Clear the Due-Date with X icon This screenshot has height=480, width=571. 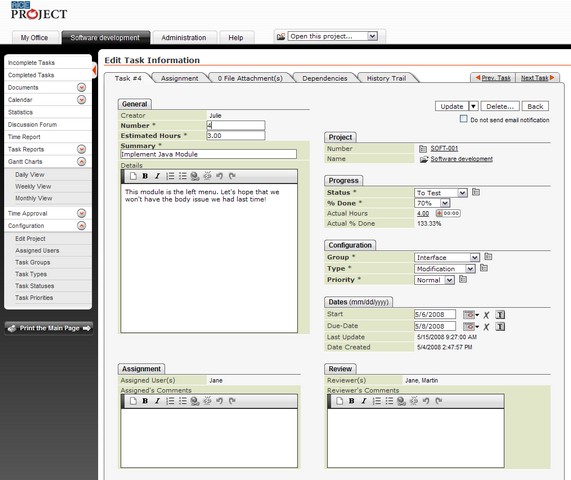click(x=486, y=326)
